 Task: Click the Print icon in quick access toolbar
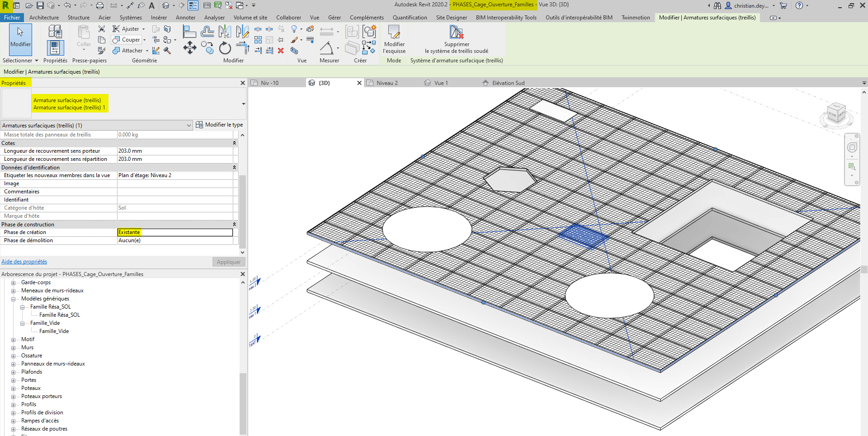[100, 5]
